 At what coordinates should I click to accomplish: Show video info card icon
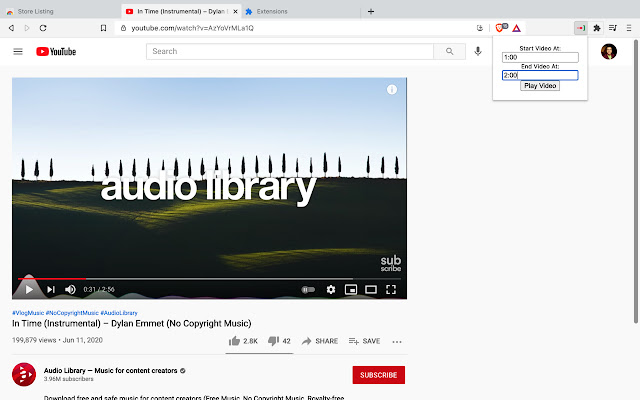click(392, 89)
